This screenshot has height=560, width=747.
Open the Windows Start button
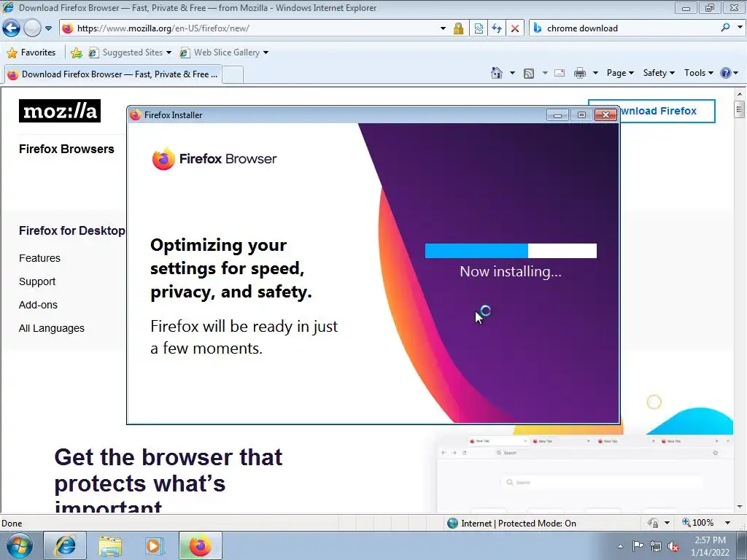20,545
